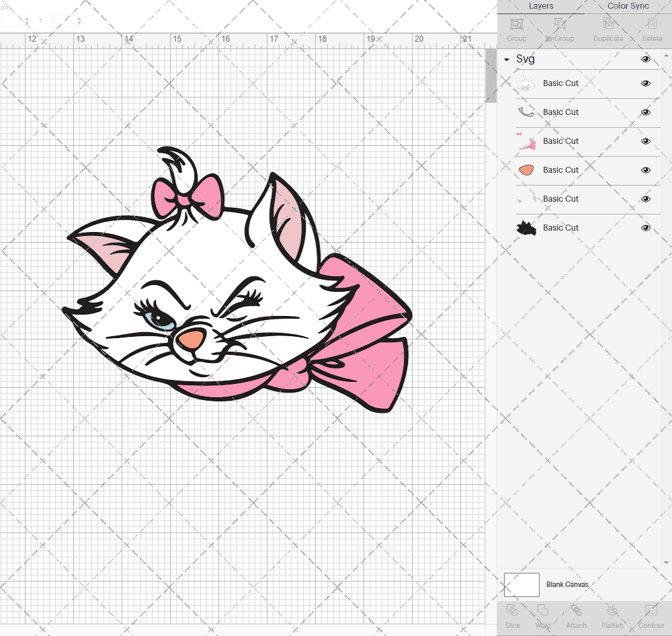Hide the entire Svg group
This screenshot has width=672, height=636.
(x=645, y=59)
